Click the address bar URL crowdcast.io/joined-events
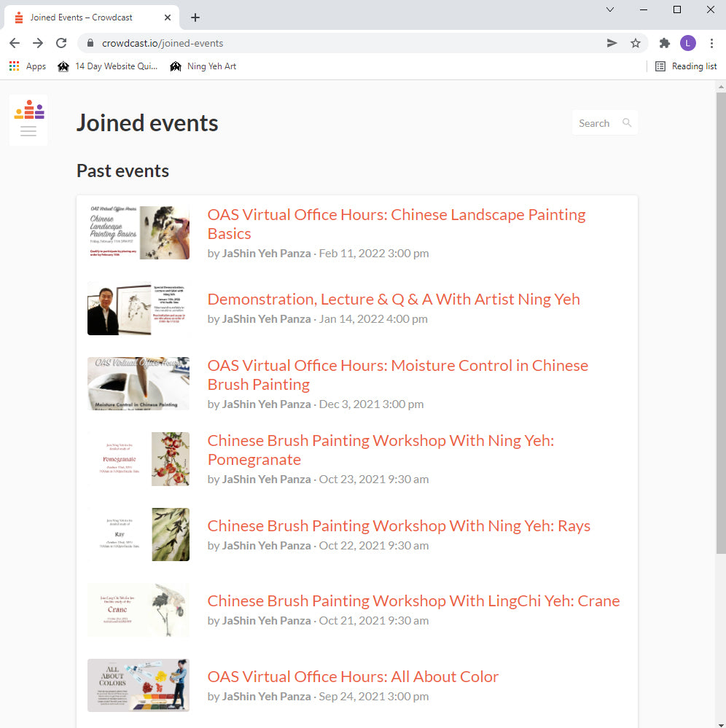Viewport: 726px width, 728px height. pyautogui.click(x=163, y=43)
